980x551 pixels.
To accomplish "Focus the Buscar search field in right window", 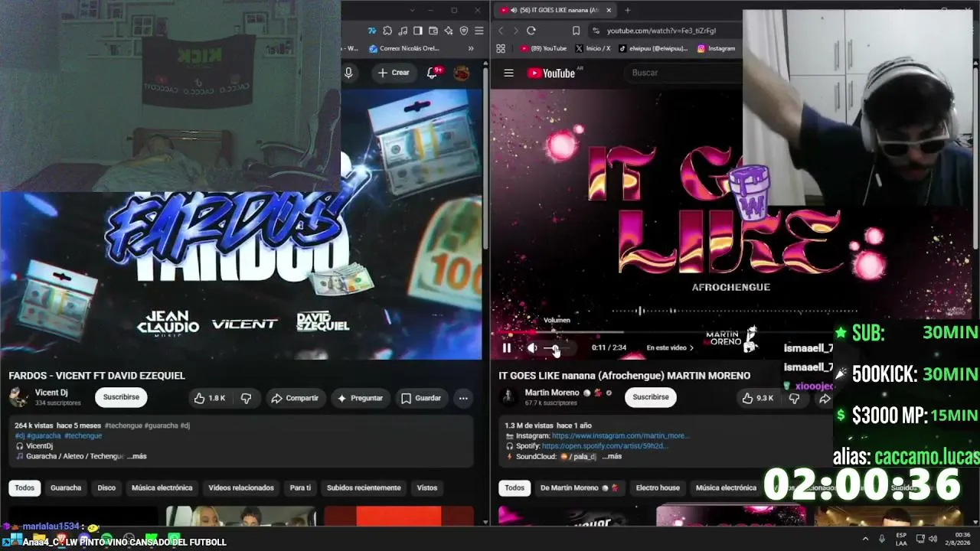I will pyautogui.click(x=685, y=73).
